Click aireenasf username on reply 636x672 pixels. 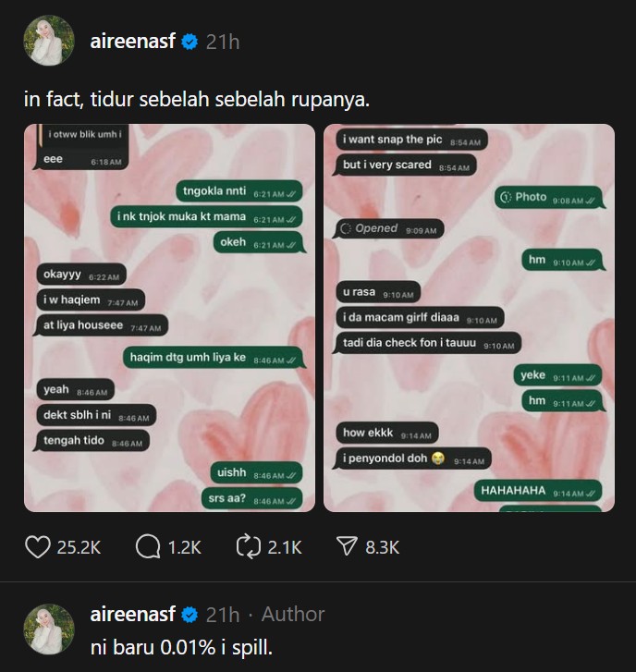[x=132, y=614]
